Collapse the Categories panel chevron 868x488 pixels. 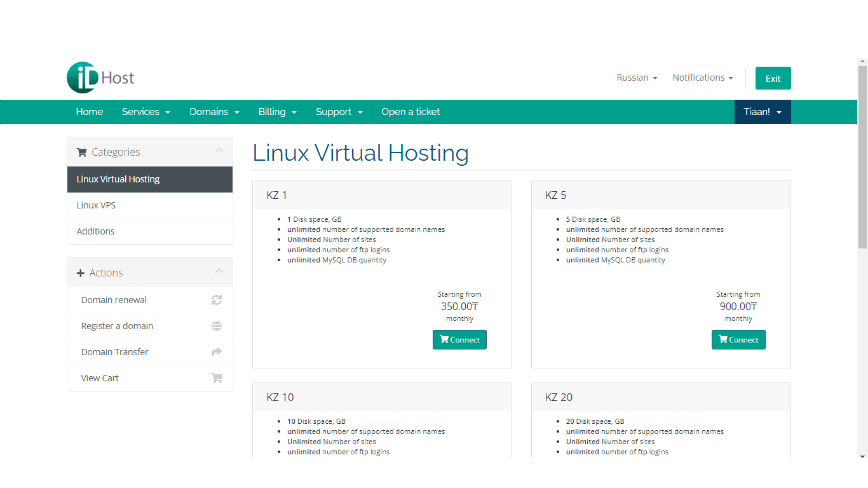click(x=219, y=151)
